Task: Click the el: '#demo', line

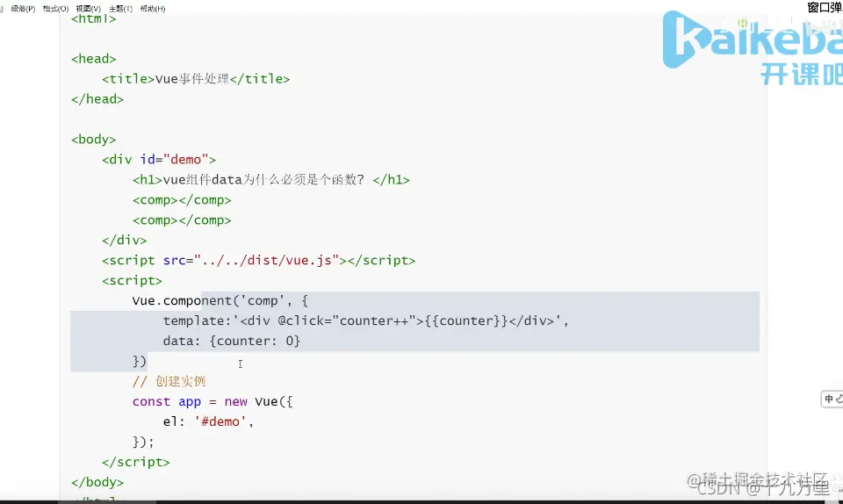Action: click(208, 421)
